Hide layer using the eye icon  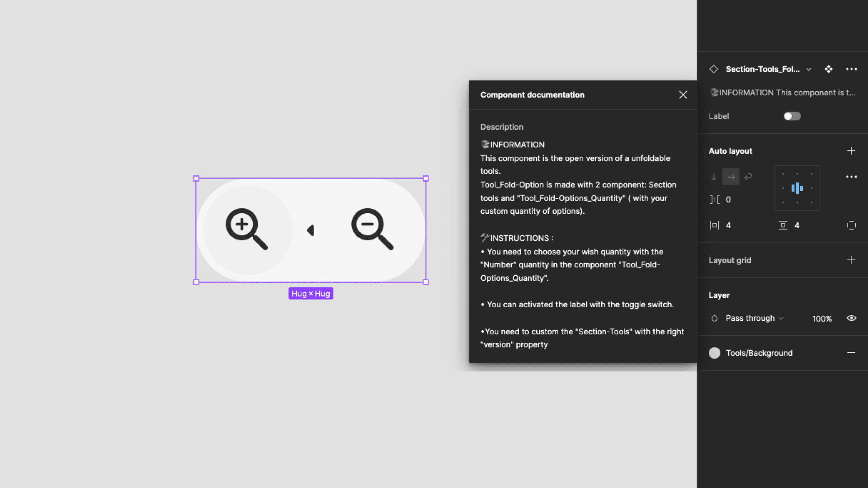pyautogui.click(x=851, y=318)
